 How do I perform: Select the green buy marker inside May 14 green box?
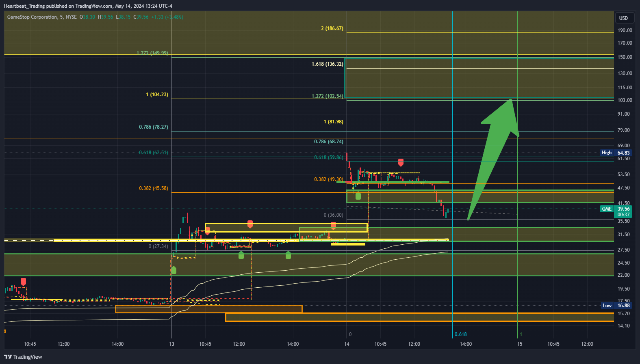(358, 196)
